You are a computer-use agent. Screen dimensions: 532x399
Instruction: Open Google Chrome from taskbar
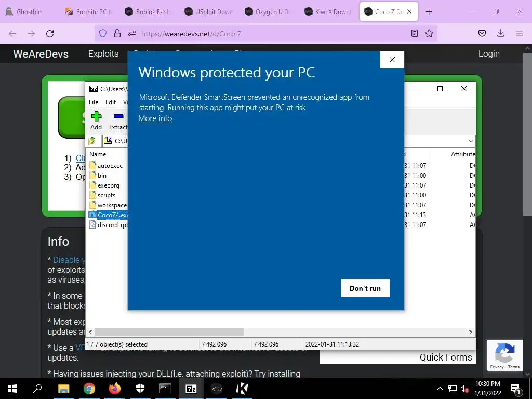pyautogui.click(x=89, y=389)
